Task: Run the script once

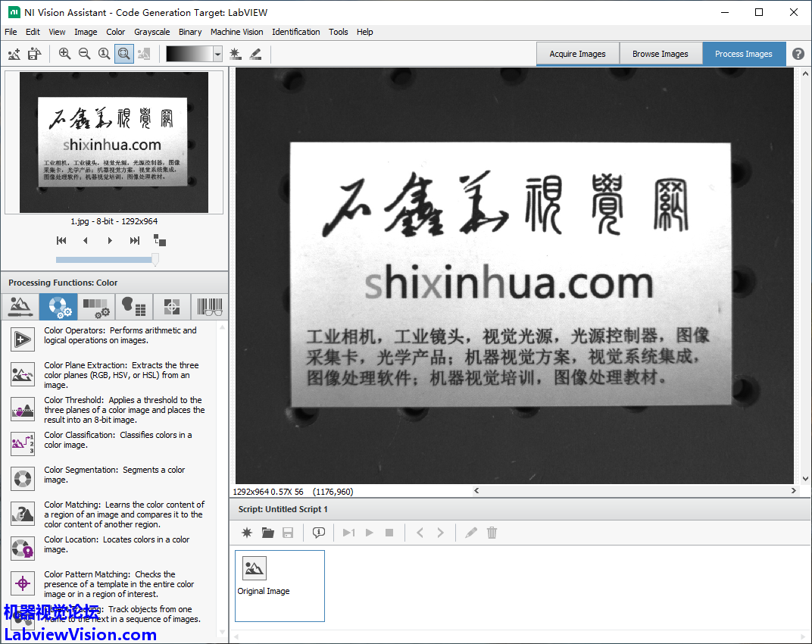Action: (x=349, y=533)
